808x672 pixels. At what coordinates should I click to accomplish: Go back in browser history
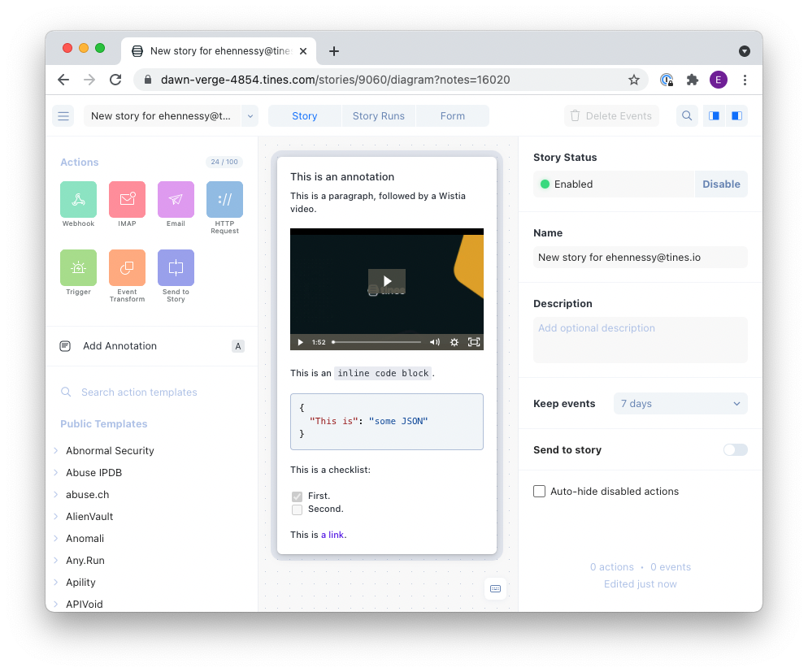pos(63,80)
